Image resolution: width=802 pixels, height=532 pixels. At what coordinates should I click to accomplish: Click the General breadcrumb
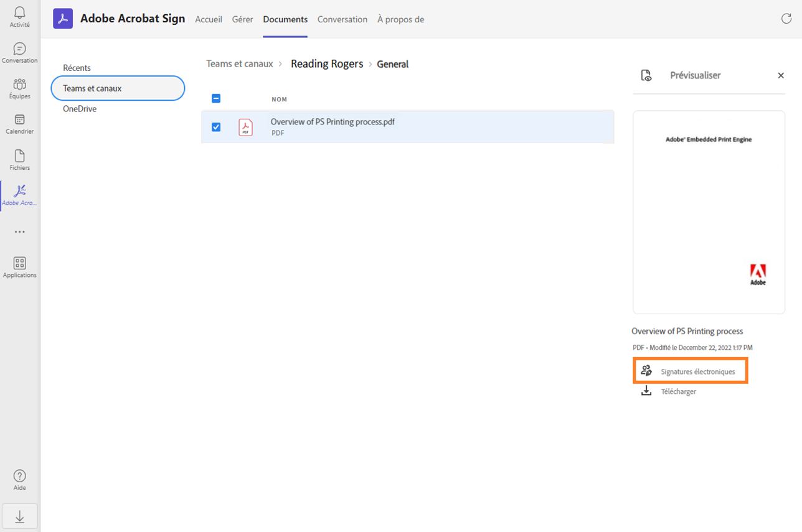(x=393, y=64)
